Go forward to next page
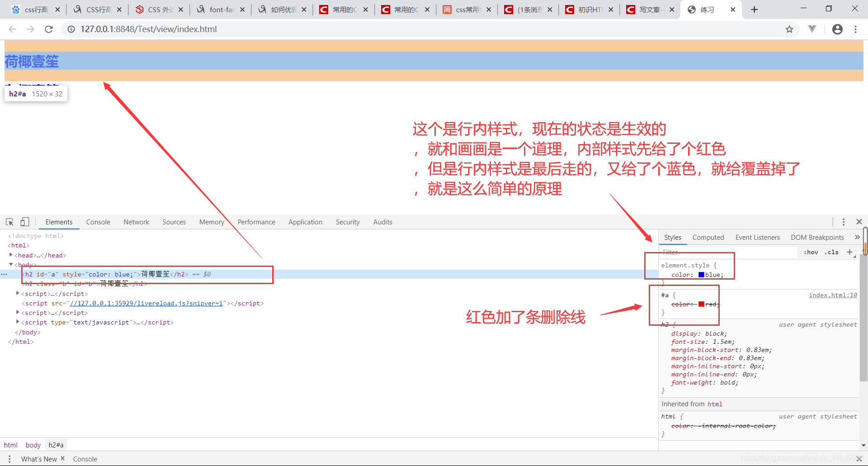The width and height of the screenshot is (868, 466). pyautogui.click(x=30, y=29)
